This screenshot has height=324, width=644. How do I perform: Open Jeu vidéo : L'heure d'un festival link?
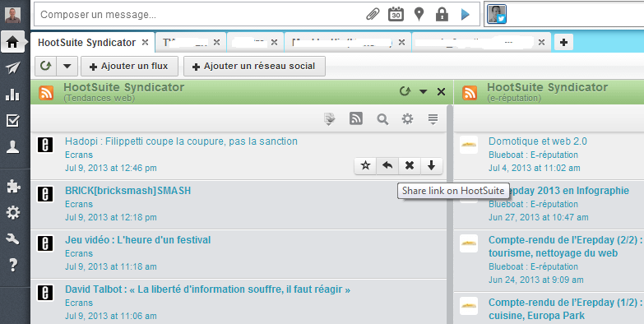[x=137, y=240]
